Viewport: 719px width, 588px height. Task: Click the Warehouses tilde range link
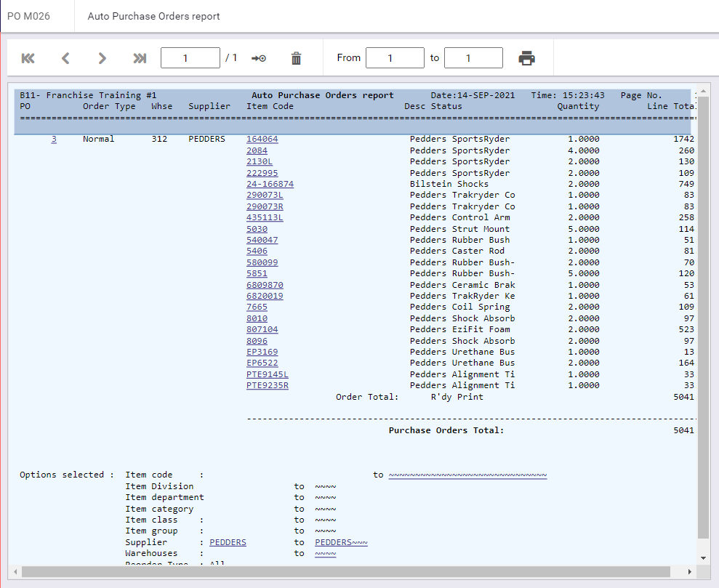325,553
